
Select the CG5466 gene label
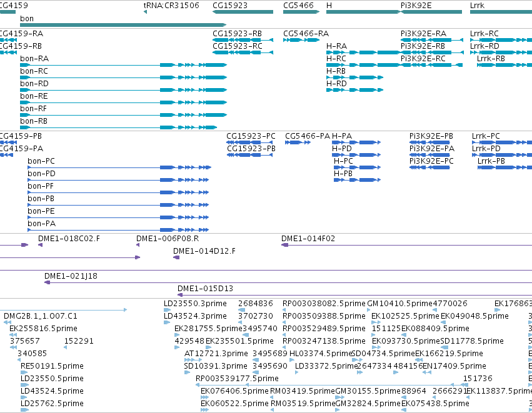[x=299, y=6]
